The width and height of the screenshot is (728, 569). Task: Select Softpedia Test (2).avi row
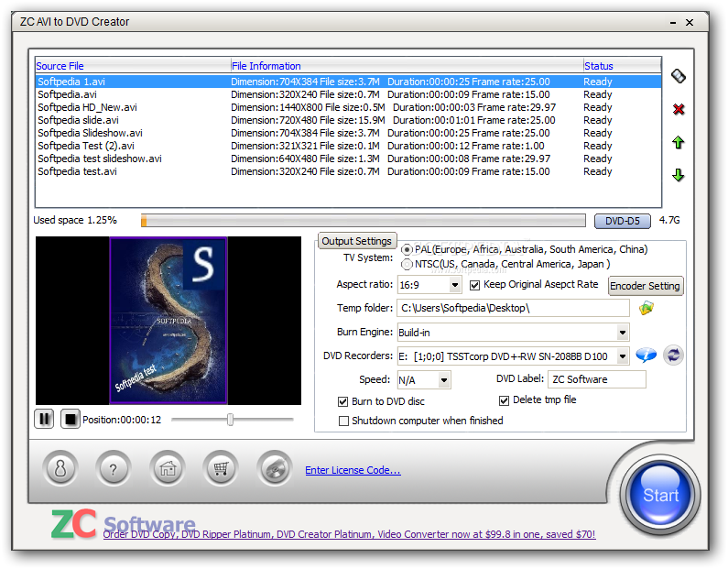coord(348,146)
